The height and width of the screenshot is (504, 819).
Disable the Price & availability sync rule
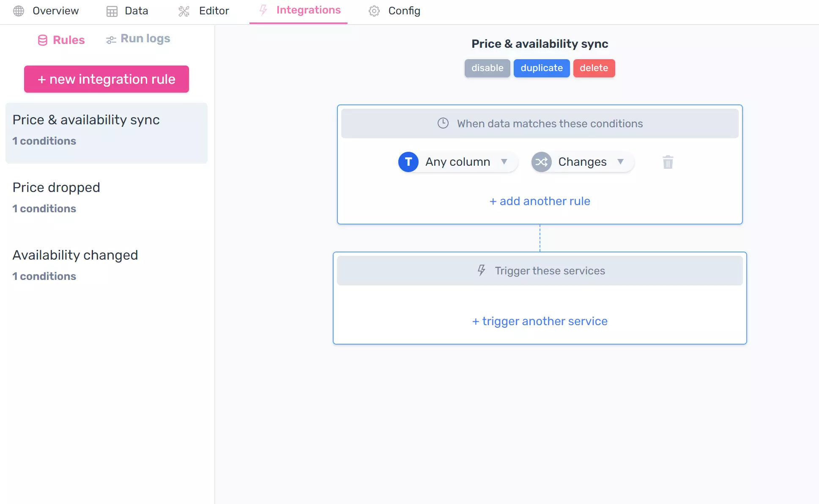pyautogui.click(x=488, y=68)
